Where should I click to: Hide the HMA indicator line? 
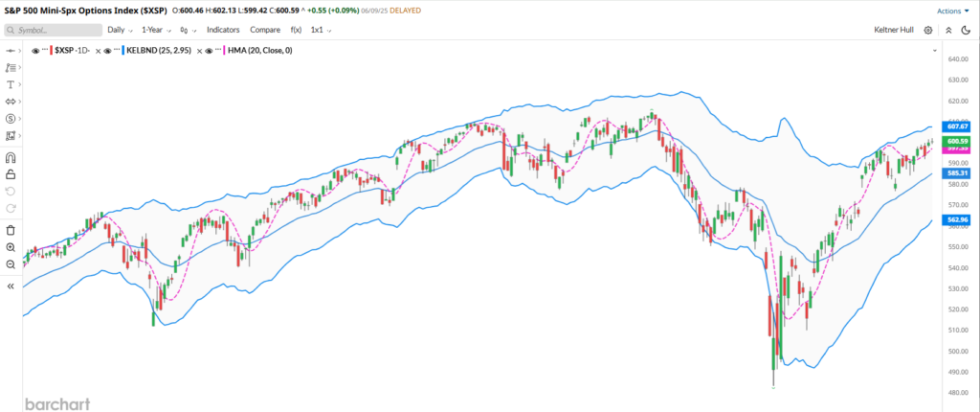[x=209, y=50]
